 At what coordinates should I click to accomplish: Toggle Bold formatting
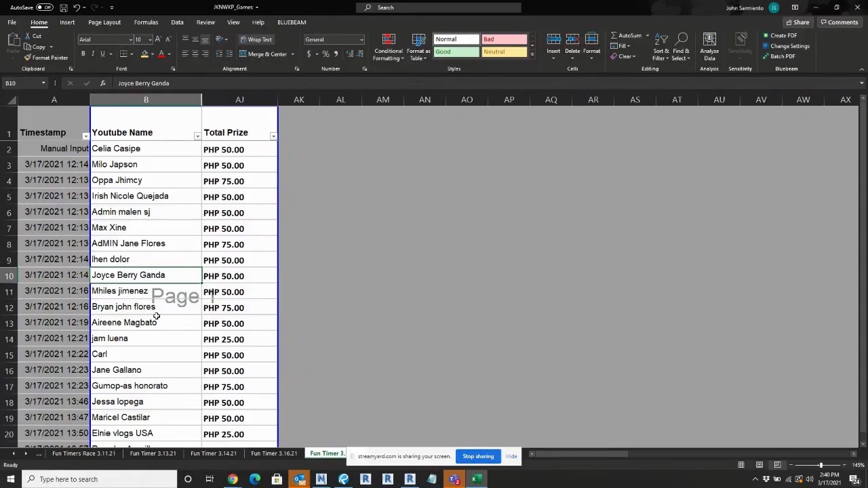pos(83,54)
